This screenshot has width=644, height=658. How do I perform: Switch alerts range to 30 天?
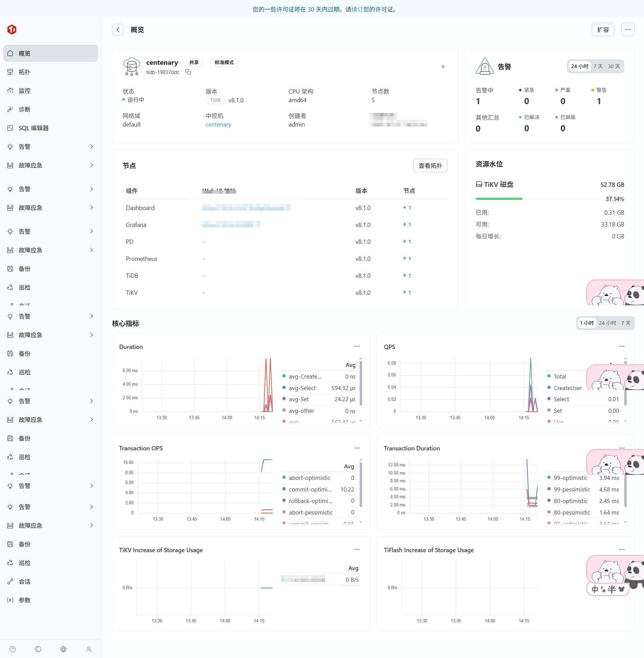(614, 66)
